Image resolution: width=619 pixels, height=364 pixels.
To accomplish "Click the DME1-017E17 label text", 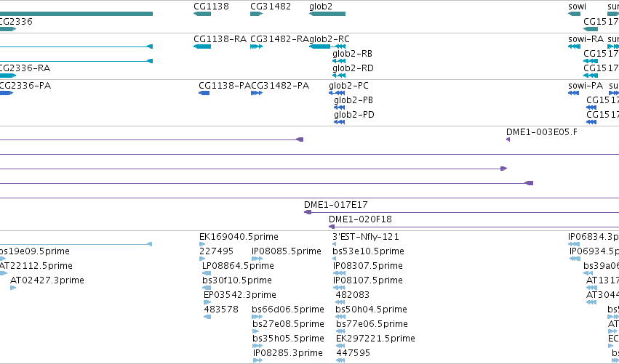I will tap(335, 205).
